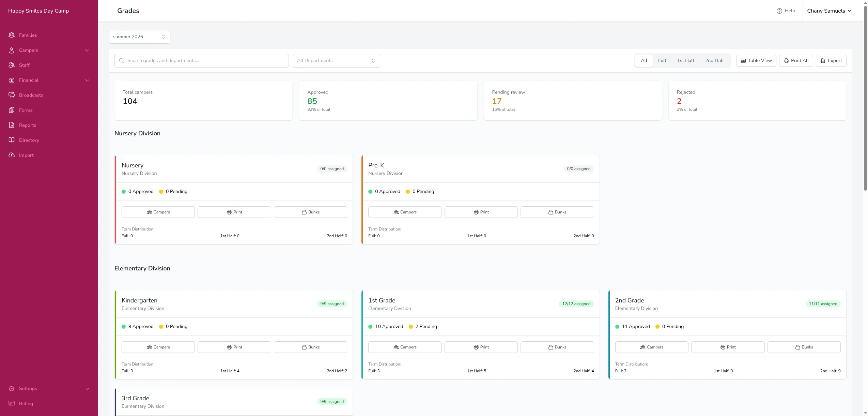Switch term filter to 2nd Half

coord(714,61)
